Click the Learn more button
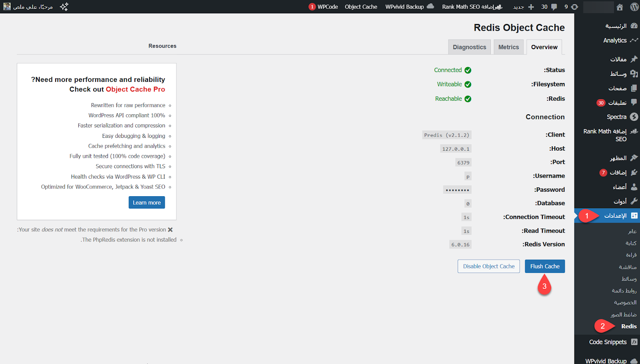This screenshot has width=640, height=364. coord(146,203)
